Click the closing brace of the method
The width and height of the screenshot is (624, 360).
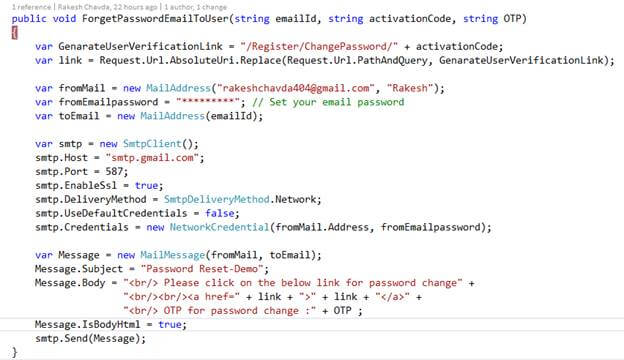(15, 352)
